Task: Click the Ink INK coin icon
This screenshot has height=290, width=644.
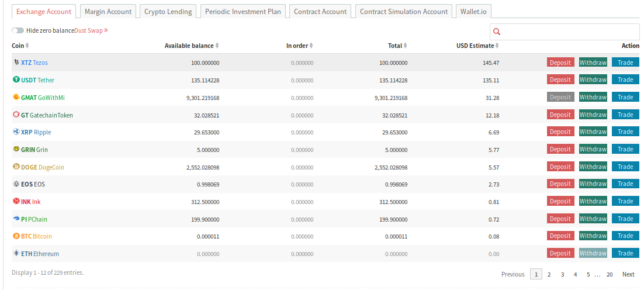Action: click(16, 201)
